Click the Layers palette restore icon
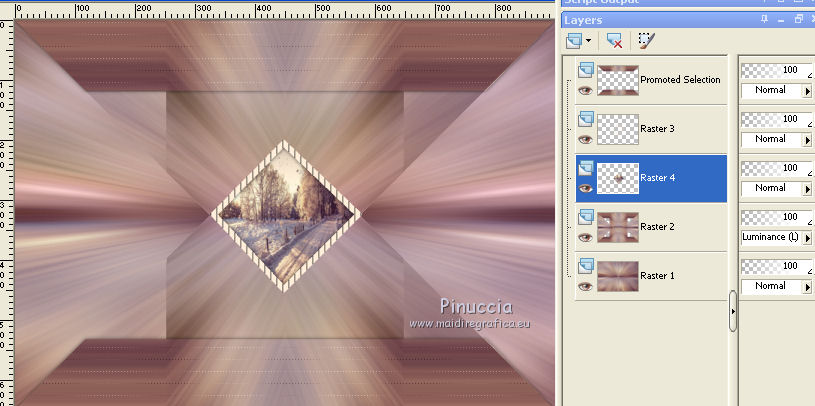Screen dimensions: 815x406 pos(798,20)
